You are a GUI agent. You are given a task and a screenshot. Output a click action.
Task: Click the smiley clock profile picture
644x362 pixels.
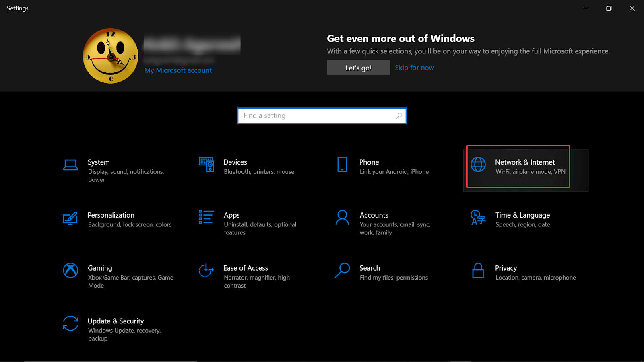point(111,56)
